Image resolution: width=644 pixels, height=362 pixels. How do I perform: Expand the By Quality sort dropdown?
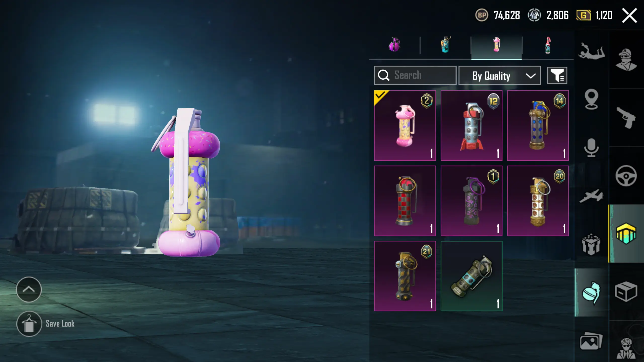tap(499, 75)
